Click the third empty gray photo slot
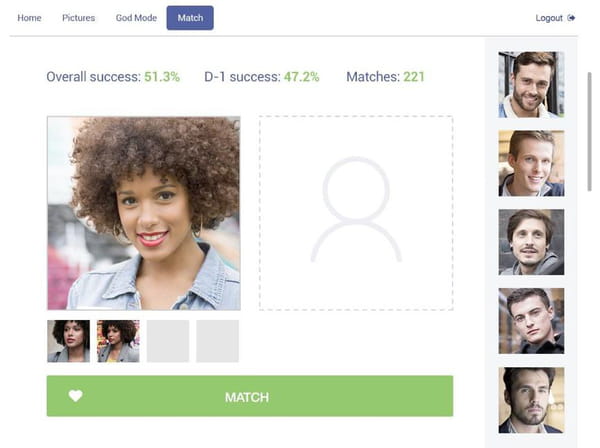 point(168,341)
